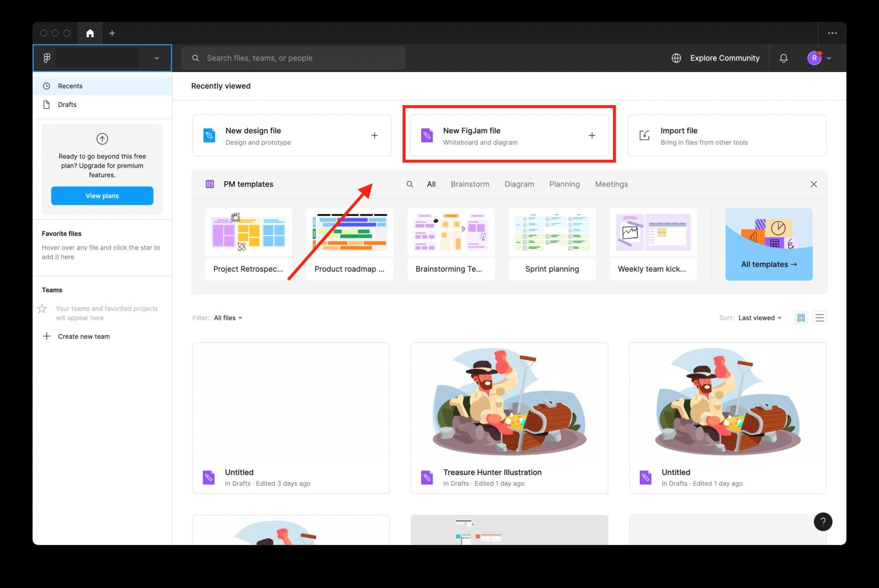Select the Brainstorm template tab
The width and height of the screenshot is (879, 588).
point(470,184)
